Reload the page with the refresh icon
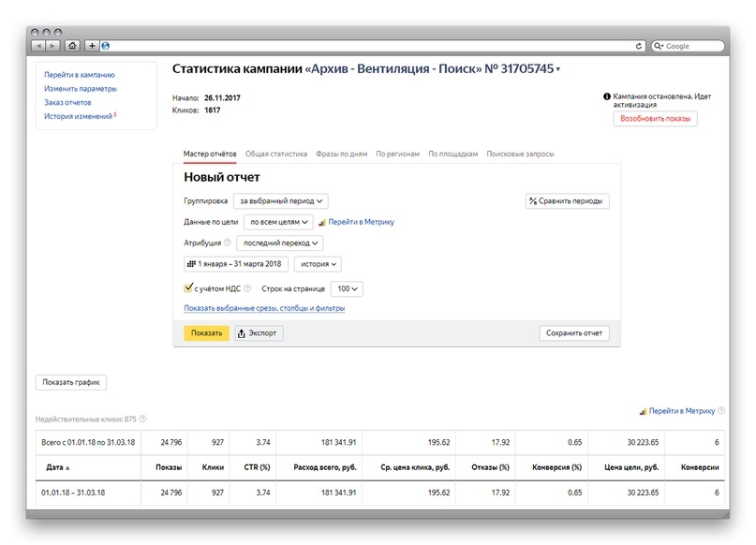The image size is (756, 545). coord(639,46)
